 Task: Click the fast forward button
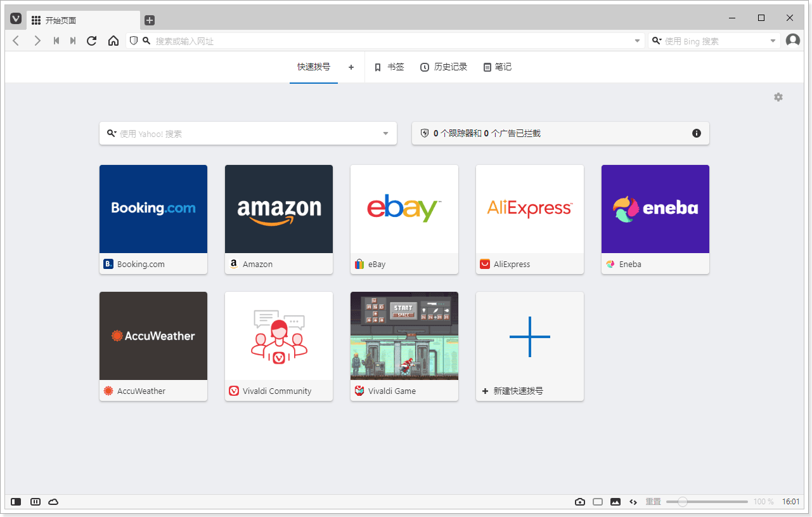tap(73, 41)
